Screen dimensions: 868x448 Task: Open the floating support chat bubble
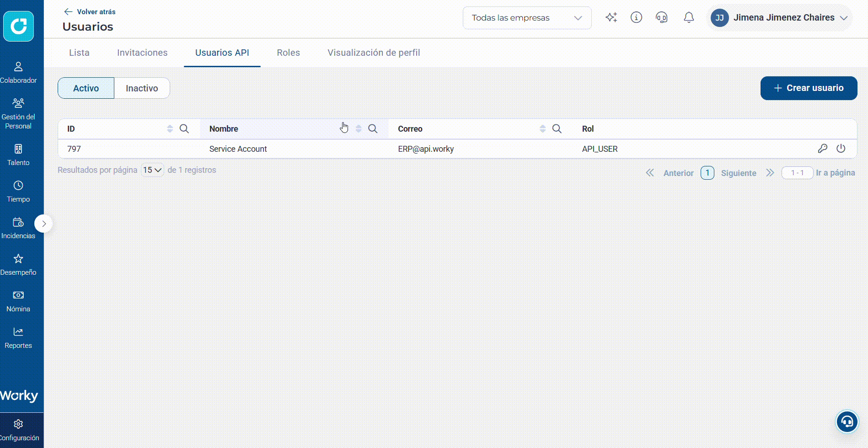coord(847,421)
